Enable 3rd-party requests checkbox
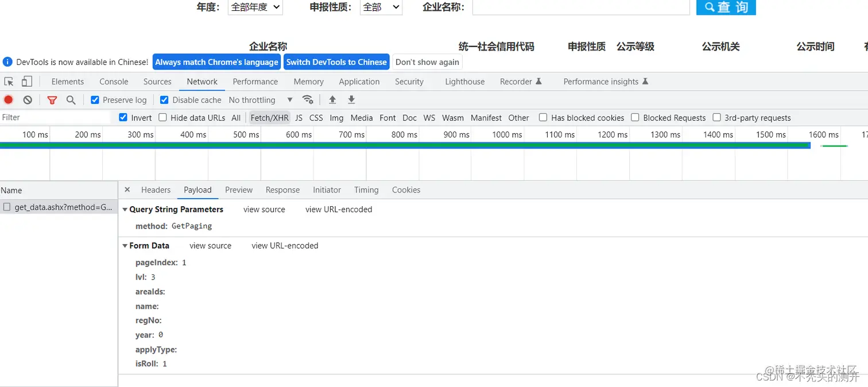This screenshot has width=868, height=387. coord(716,118)
